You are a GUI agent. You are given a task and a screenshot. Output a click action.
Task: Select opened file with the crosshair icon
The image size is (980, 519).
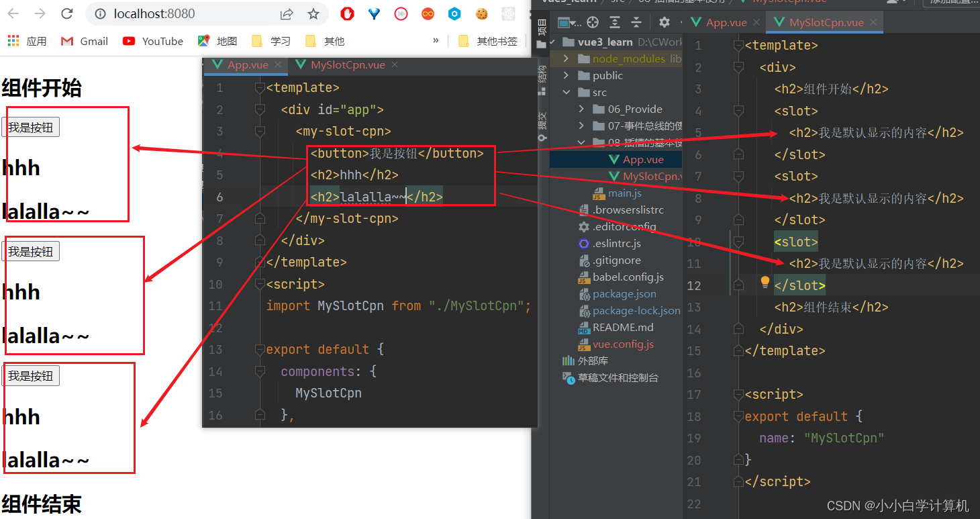tap(593, 22)
